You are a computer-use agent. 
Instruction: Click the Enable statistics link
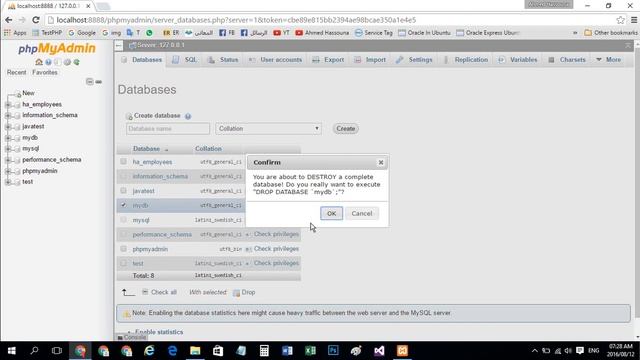159,332
